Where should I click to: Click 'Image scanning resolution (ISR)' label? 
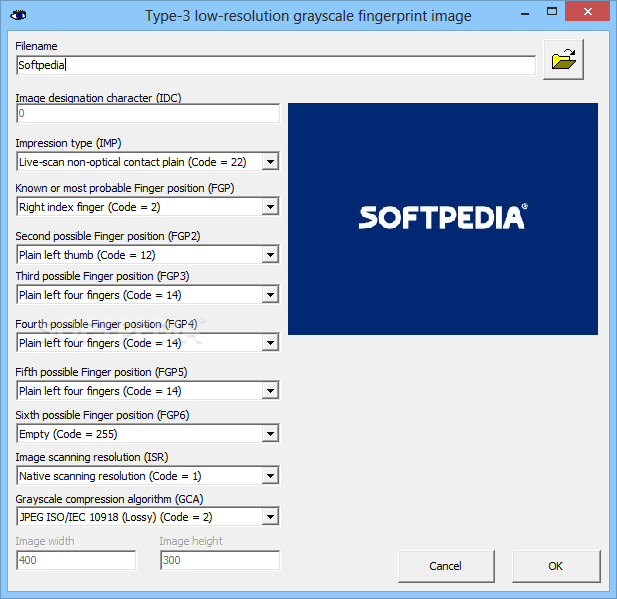click(x=92, y=457)
